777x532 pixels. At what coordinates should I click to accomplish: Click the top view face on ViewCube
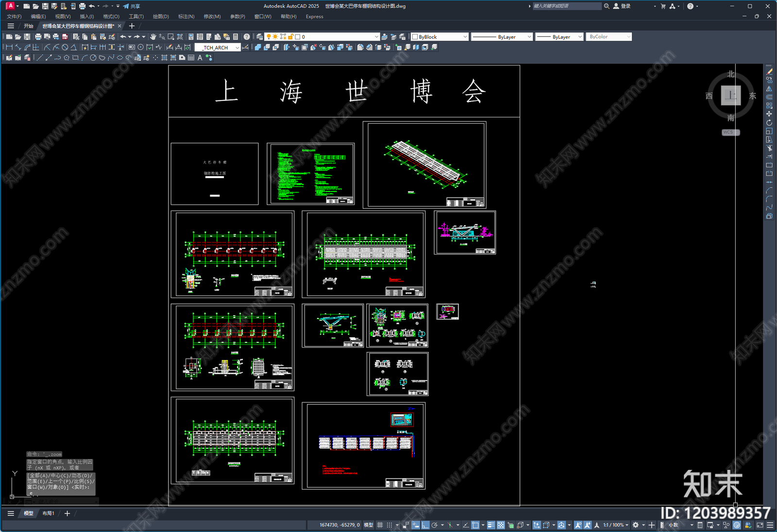(730, 96)
